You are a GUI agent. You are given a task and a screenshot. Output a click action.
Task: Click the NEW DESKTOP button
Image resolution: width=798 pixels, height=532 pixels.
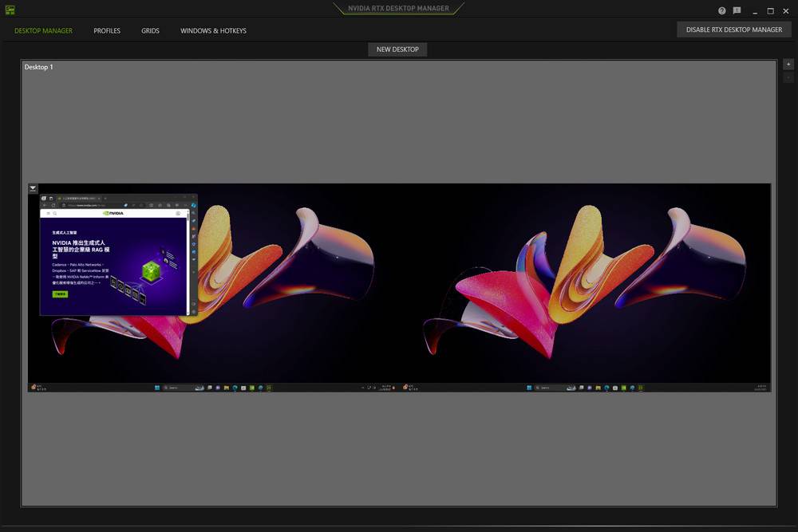(x=397, y=49)
